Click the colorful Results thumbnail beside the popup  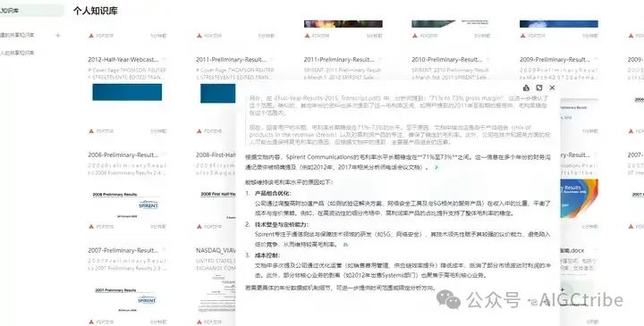[579, 198]
